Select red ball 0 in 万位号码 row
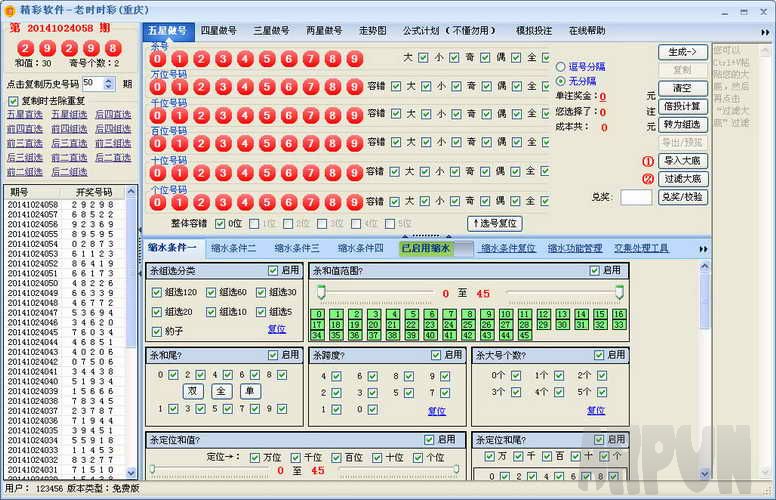 [157, 87]
